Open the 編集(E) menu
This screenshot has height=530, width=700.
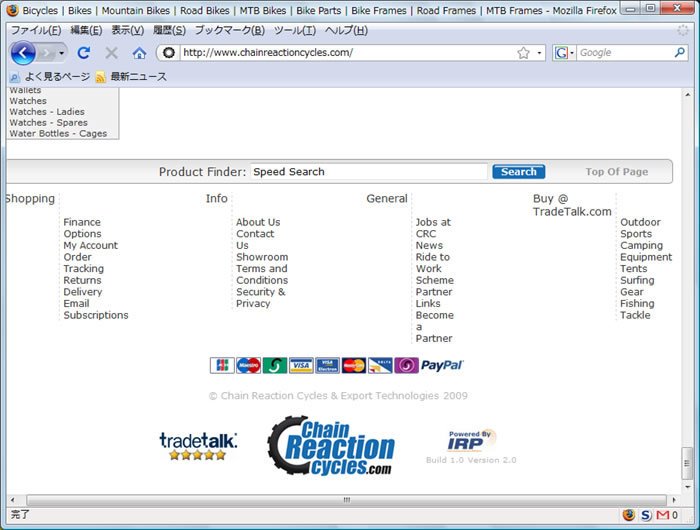point(86,30)
